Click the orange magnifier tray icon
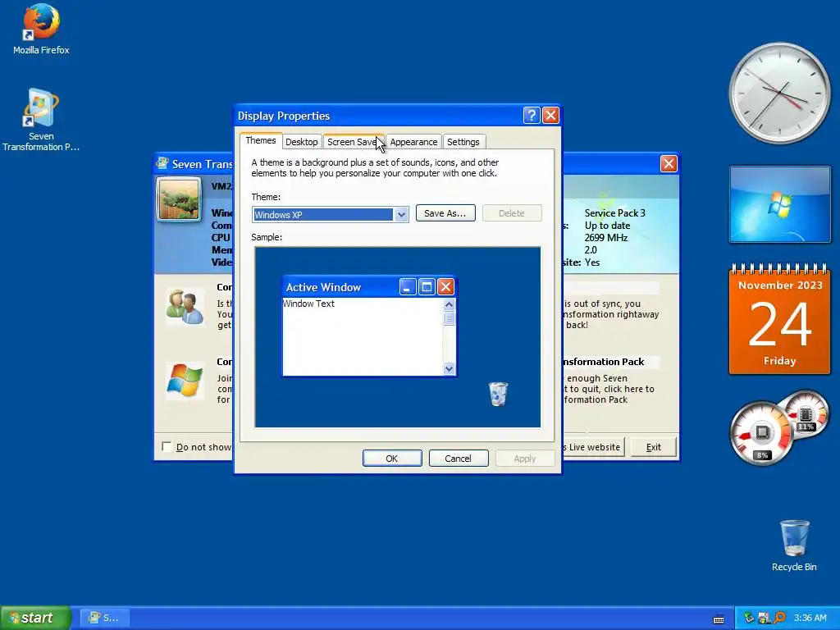Image resolution: width=840 pixels, height=630 pixels. (x=779, y=618)
